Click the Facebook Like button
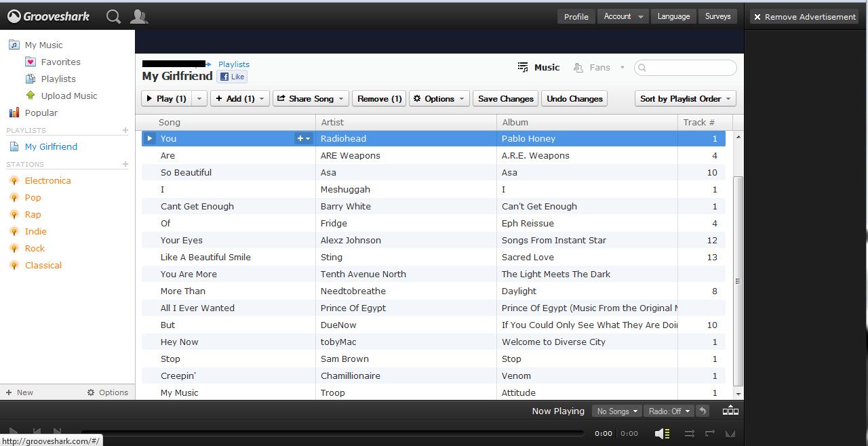The width and height of the screenshot is (868, 446). 232,77
